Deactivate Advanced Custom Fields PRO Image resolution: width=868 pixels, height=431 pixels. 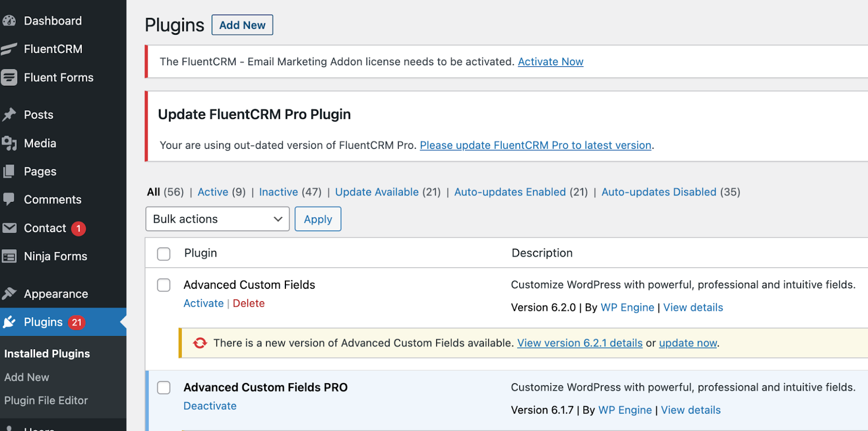[210, 406]
